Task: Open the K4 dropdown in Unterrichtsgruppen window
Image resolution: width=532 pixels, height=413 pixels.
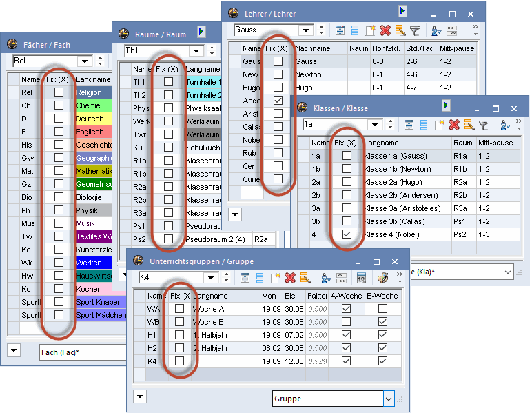Action: pyautogui.click(x=211, y=278)
